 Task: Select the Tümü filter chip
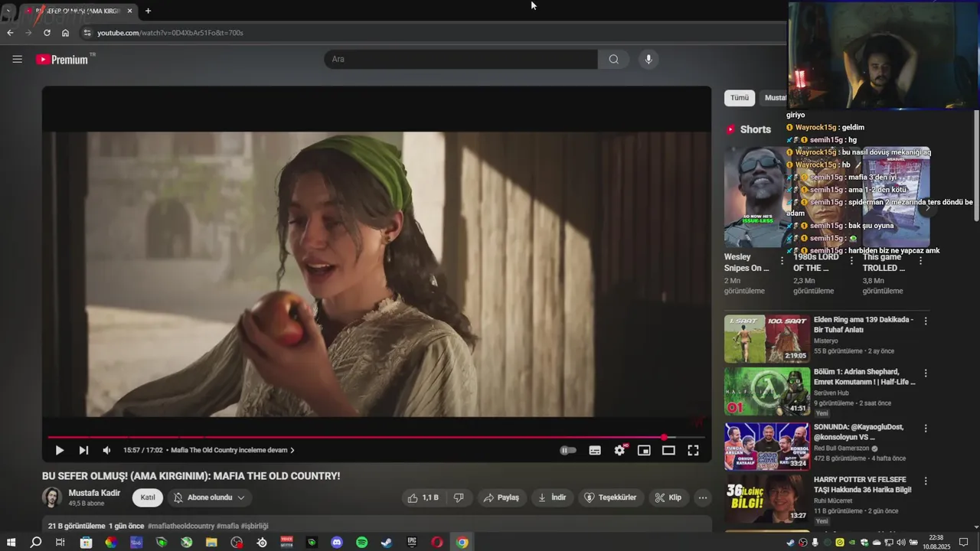(x=740, y=98)
